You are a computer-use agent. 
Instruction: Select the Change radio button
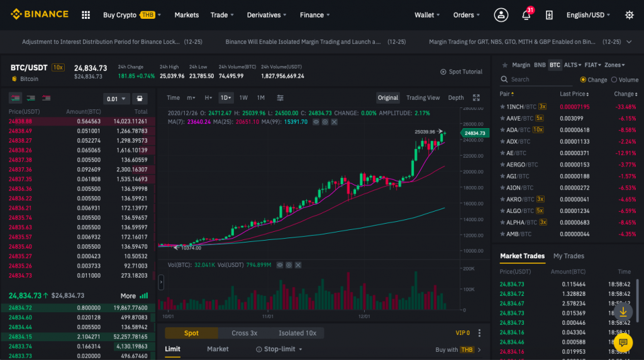pyautogui.click(x=583, y=80)
